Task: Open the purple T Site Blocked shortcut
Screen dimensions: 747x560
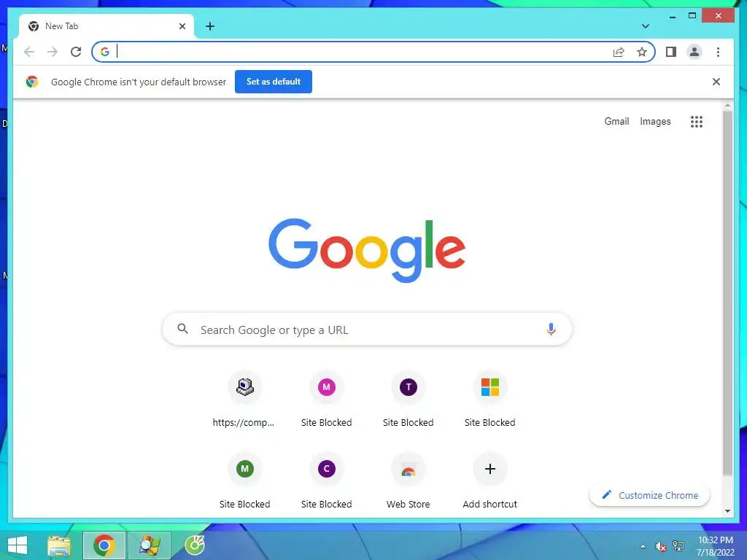Action: point(409,399)
